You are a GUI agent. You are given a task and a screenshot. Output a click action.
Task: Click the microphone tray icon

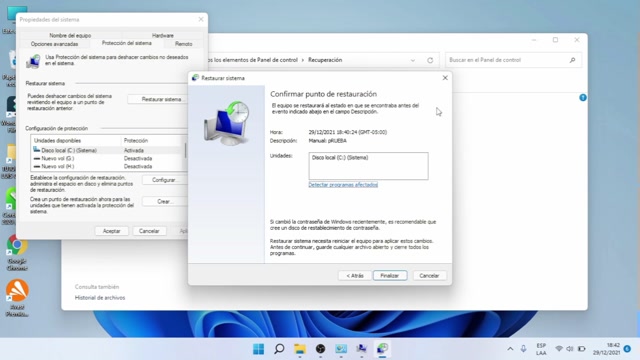point(523,349)
